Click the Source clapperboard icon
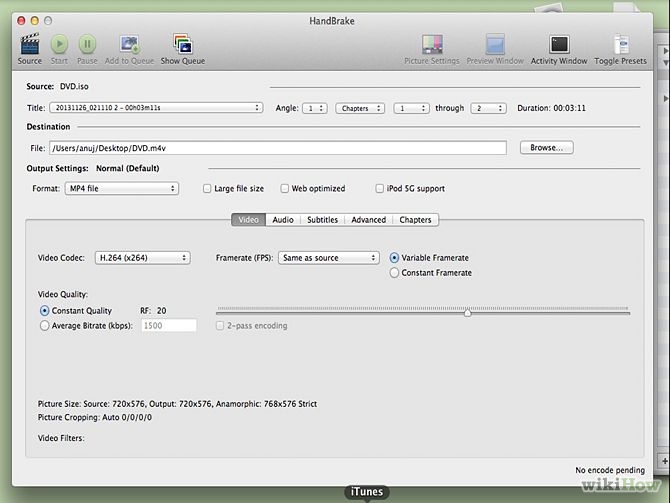670x503 pixels. 30,44
